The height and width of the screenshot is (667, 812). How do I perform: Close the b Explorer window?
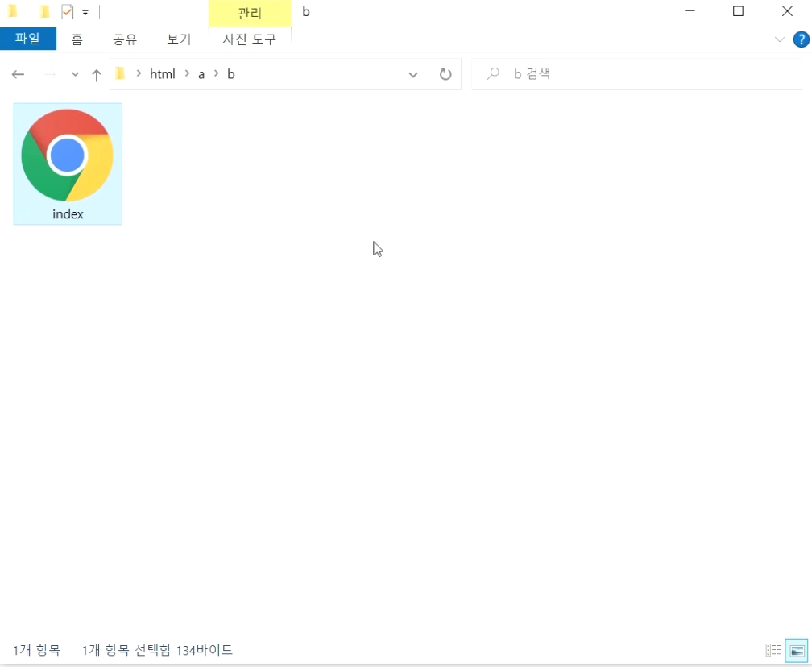[x=787, y=11]
